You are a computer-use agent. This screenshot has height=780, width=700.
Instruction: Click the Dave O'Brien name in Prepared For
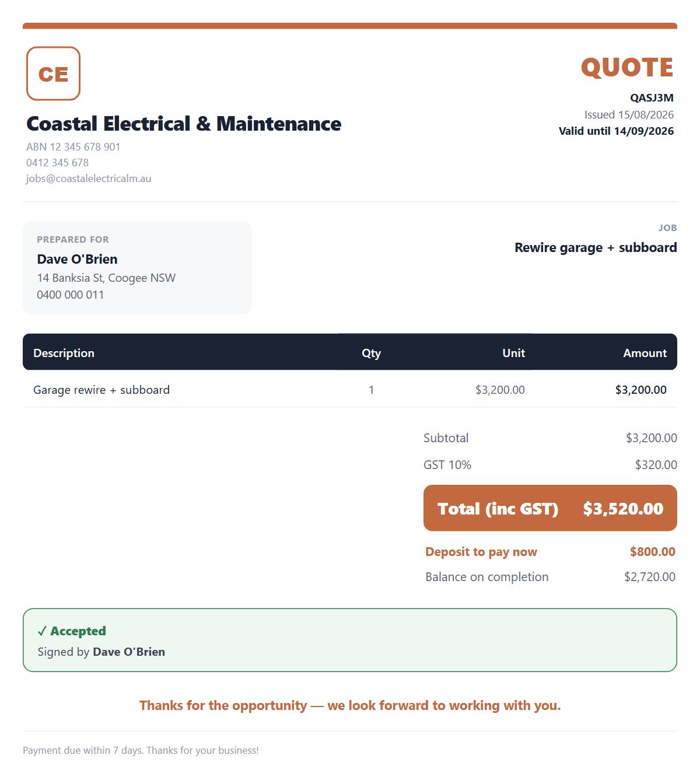click(77, 259)
